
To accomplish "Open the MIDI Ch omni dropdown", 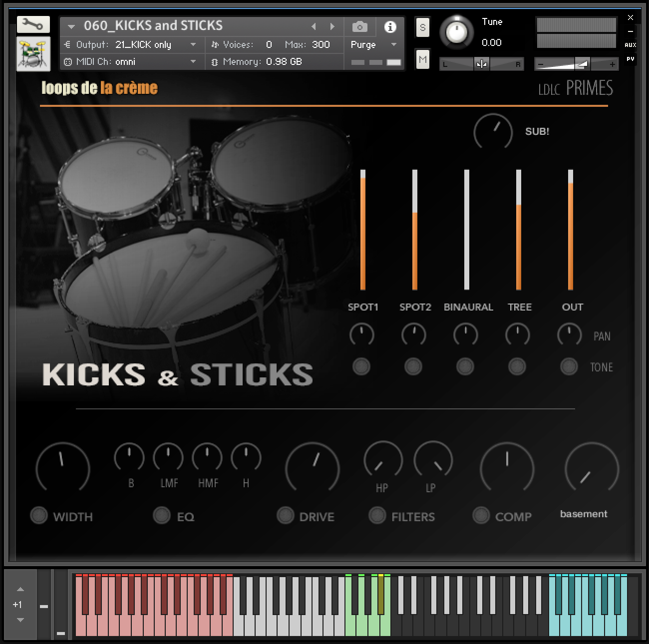I will click(131, 62).
